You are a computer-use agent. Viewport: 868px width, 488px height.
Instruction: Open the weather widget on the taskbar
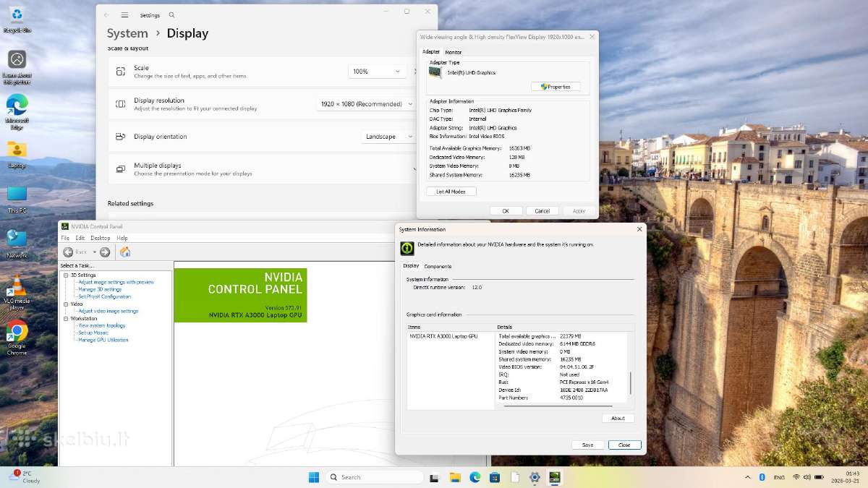[24, 476]
